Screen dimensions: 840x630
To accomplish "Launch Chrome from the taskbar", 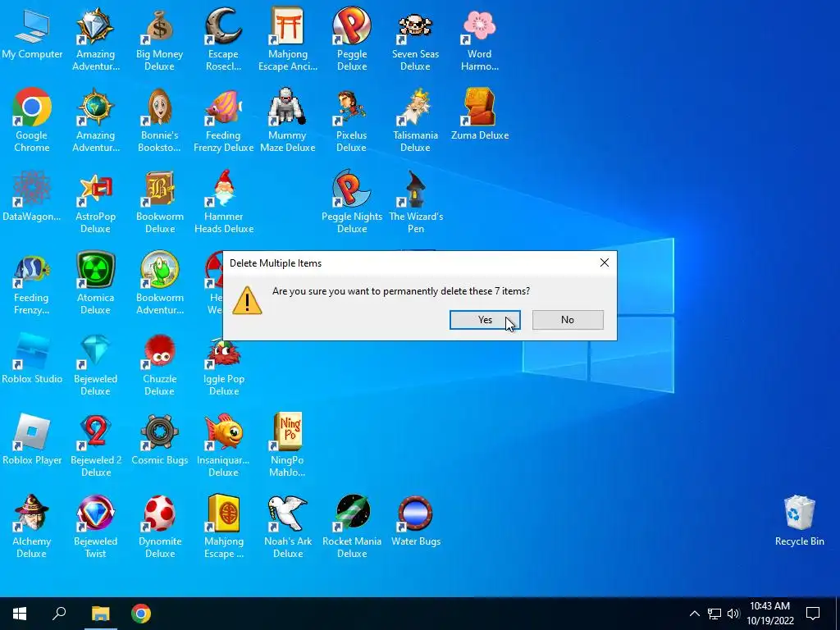I will click(141, 614).
